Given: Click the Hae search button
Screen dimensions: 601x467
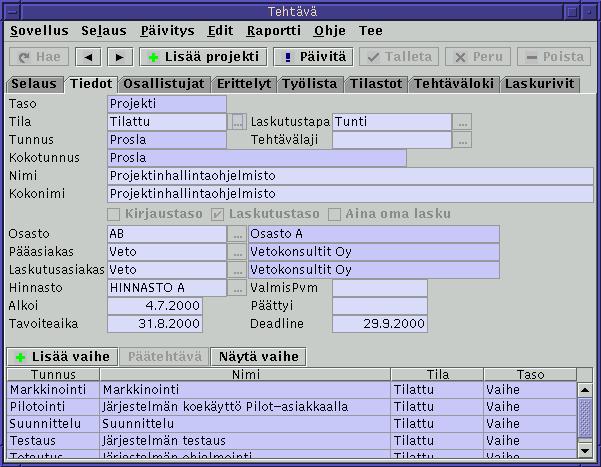Looking at the screenshot, I should (40, 57).
